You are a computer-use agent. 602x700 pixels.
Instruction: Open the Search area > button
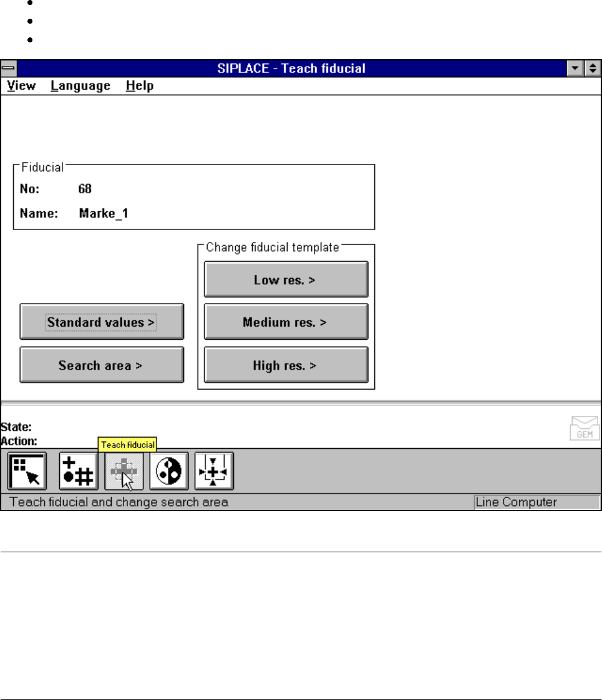(102, 365)
